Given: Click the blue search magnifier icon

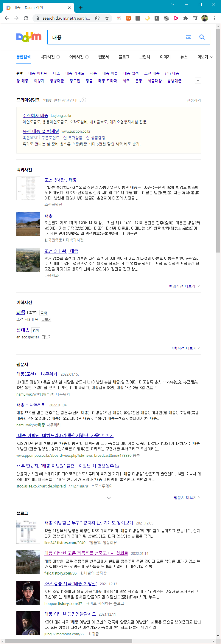Looking at the screenshot, I should tap(202, 37).
